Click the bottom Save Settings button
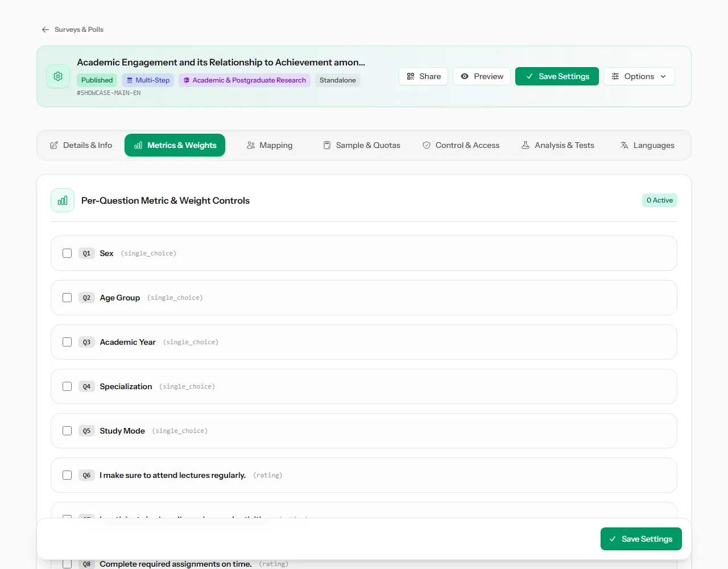 pyautogui.click(x=641, y=539)
